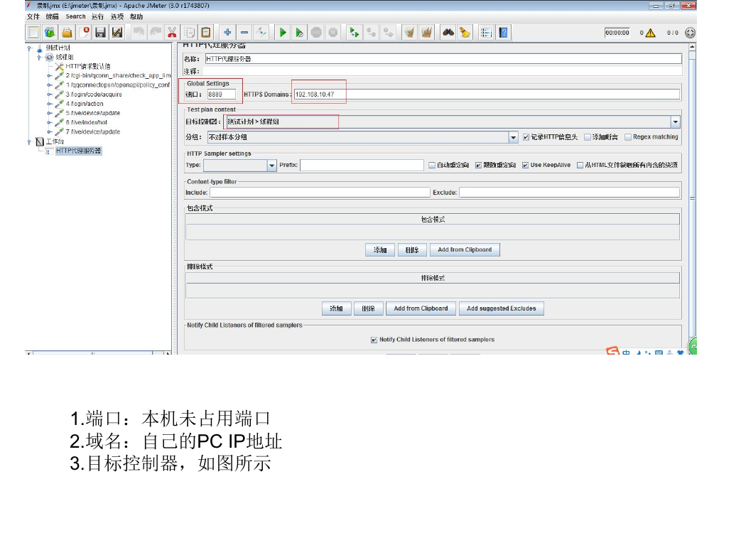Screen dimensions: 746x560
Task: Click the Toggle enable/disable toolbar icon
Action: click(261, 33)
